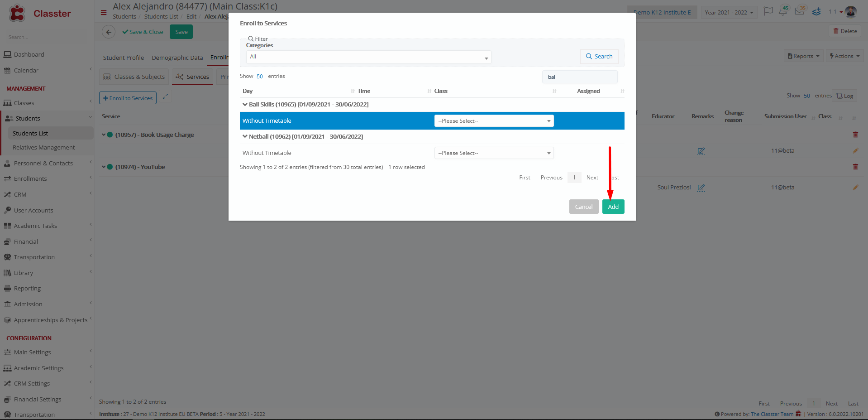Cancel the Enroll to Services dialog

pos(584,207)
